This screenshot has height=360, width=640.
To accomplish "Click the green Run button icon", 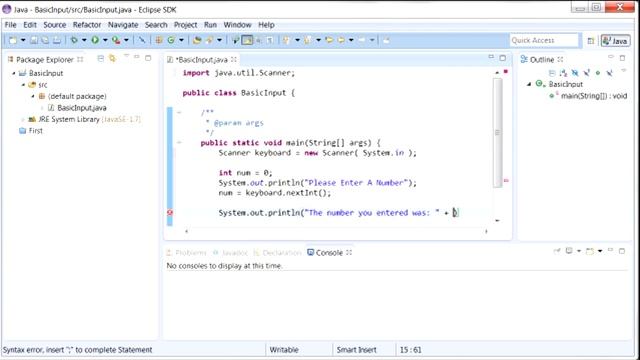I will 95,40.
